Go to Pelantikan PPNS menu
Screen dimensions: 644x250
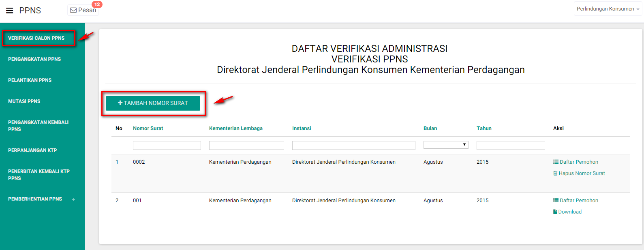click(30, 80)
